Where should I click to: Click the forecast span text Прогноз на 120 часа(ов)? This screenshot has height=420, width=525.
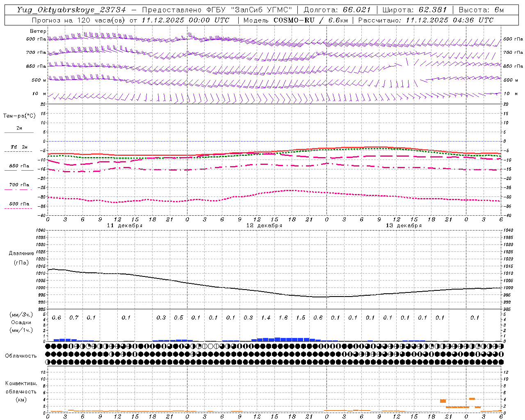pyautogui.click(x=79, y=20)
